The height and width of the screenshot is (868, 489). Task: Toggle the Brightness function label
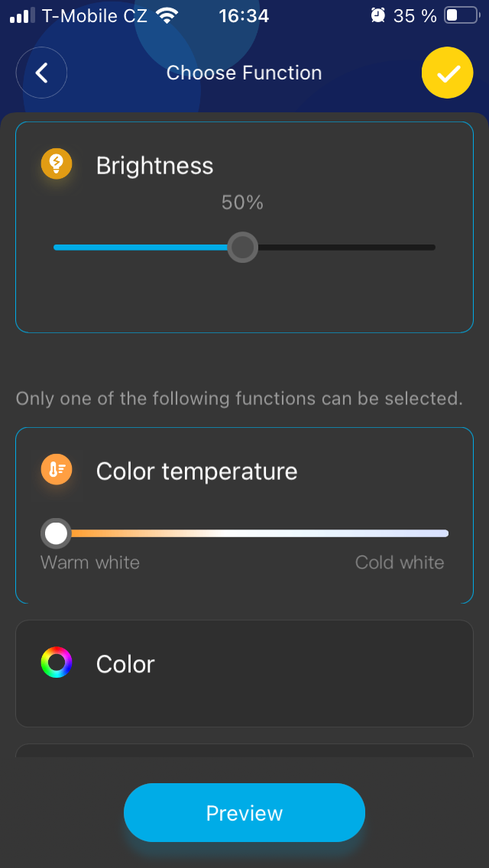pos(154,166)
